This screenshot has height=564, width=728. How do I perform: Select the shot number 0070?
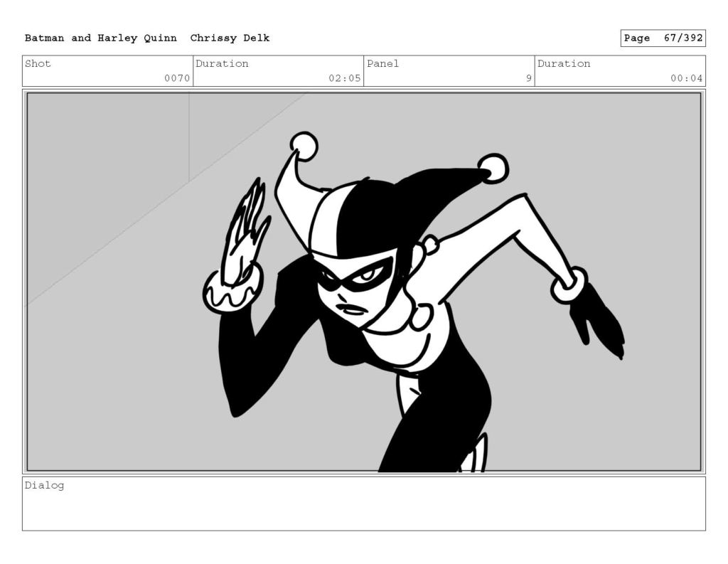coord(177,78)
